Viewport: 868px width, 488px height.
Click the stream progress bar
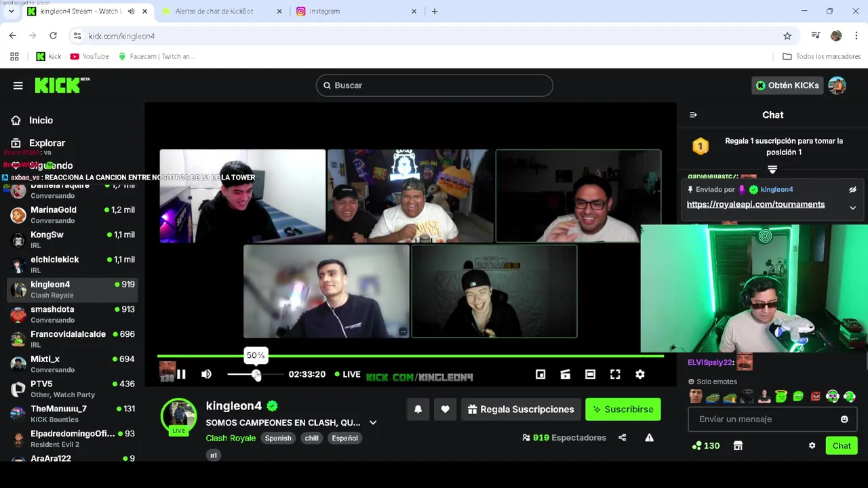[x=410, y=356]
